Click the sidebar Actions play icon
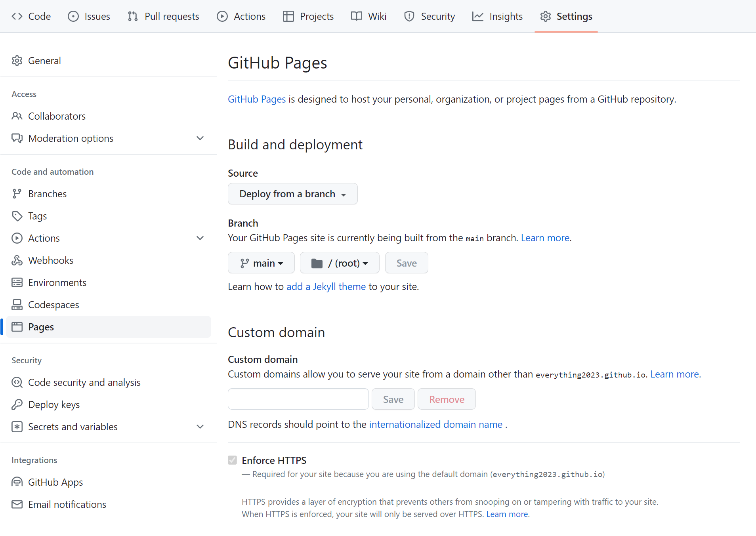The height and width of the screenshot is (536, 756). tap(17, 238)
